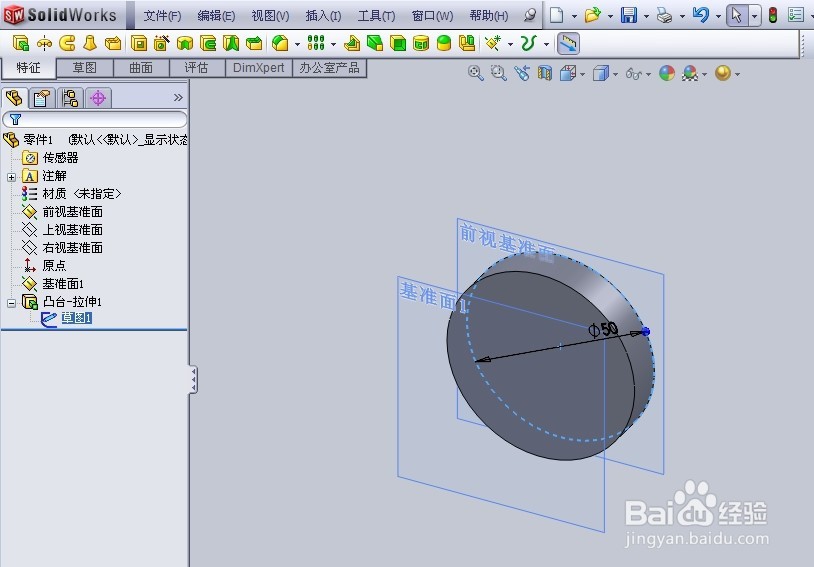The width and height of the screenshot is (814, 567).
Task: Switch to the DimXpert tab
Action: (x=259, y=68)
